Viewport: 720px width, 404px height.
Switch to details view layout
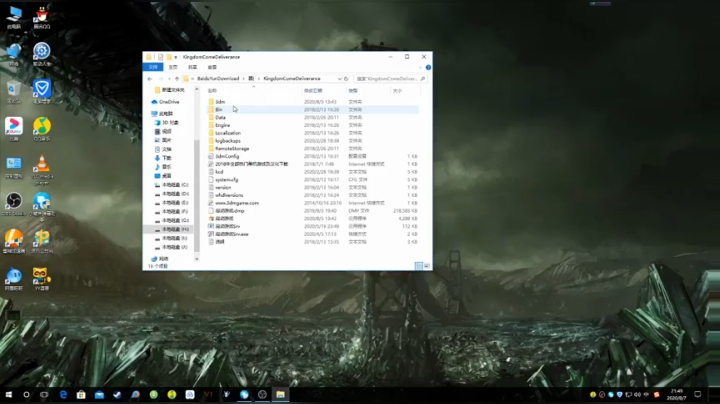pos(420,265)
